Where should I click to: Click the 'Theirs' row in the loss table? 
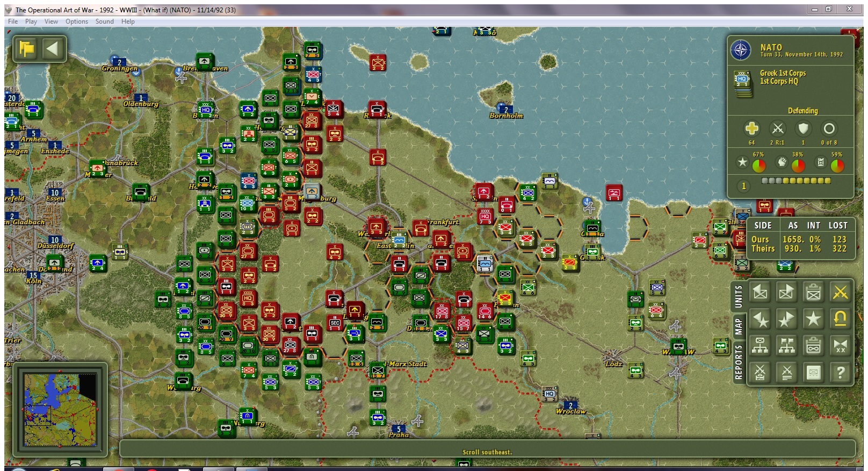pos(799,249)
